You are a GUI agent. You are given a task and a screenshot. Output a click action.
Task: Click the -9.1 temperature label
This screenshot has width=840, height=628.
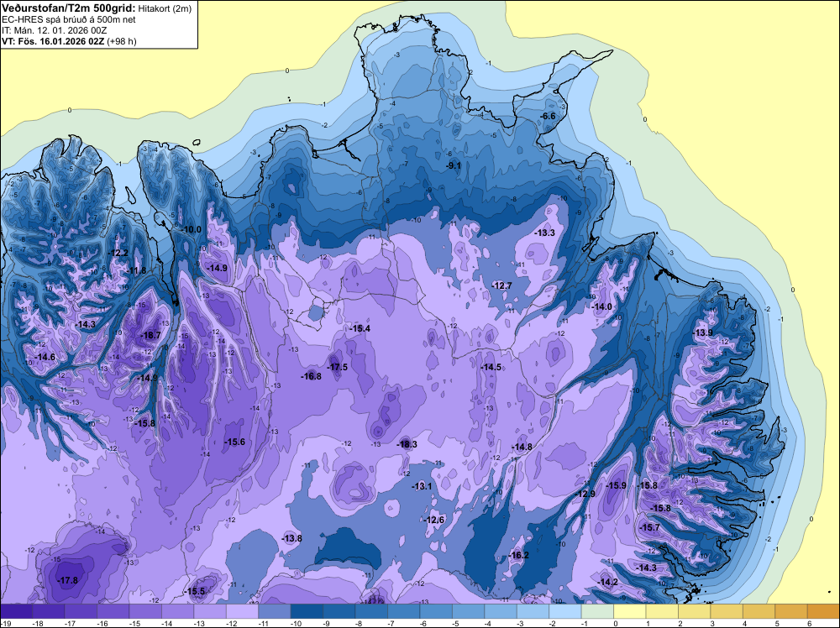(454, 166)
